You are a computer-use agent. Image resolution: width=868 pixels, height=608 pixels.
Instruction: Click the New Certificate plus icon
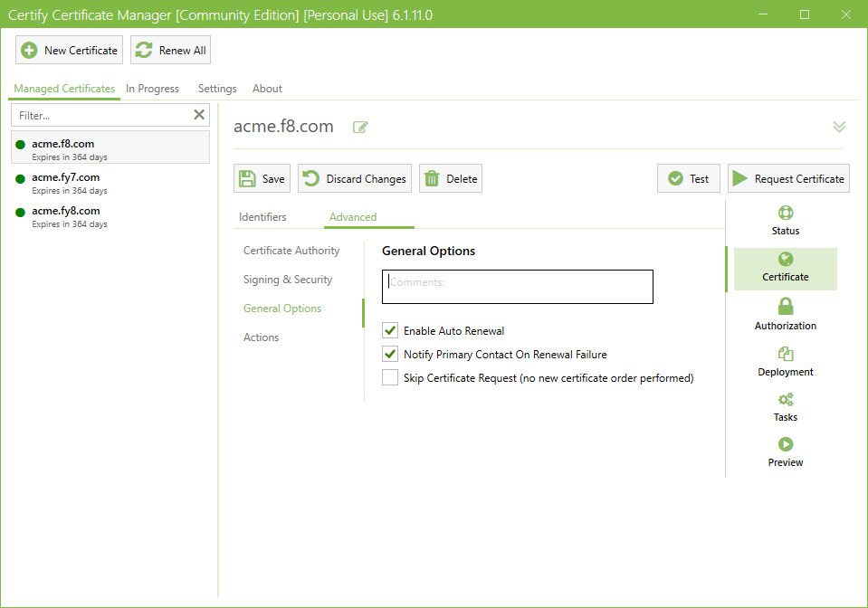pyautogui.click(x=29, y=51)
